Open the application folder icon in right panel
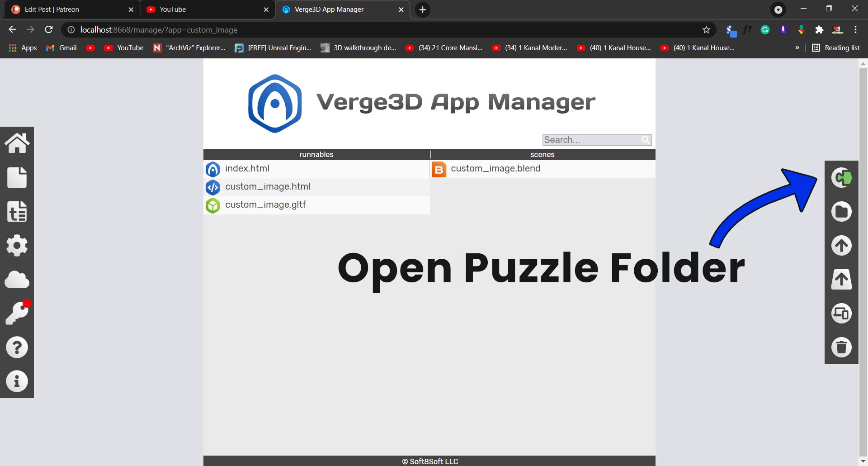The width and height of the screenshot is (868, 466). point(842,211)
